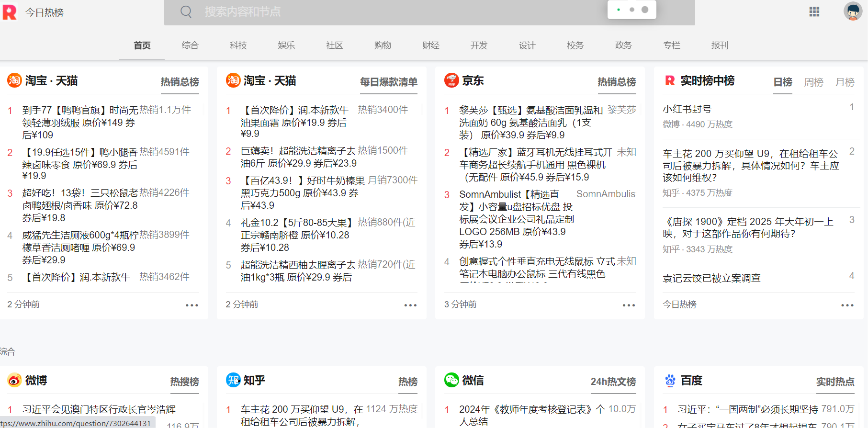Open 2024年教师年度考核登记表 WeChat item
868x428 pixels.
(x=532, y=415)
